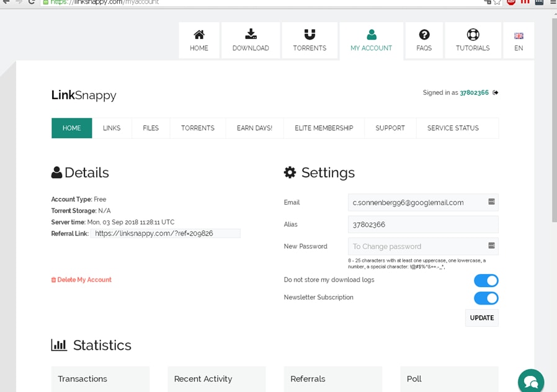557x392 pixels.
Task: Click the browser back arrow
Action: click(x=6, y=2)
